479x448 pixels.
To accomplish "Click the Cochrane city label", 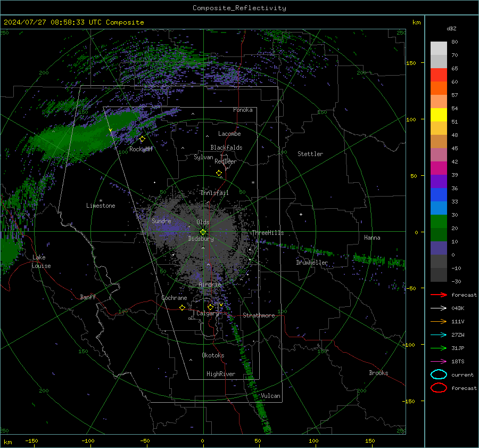I will click(x=174, y=298).
